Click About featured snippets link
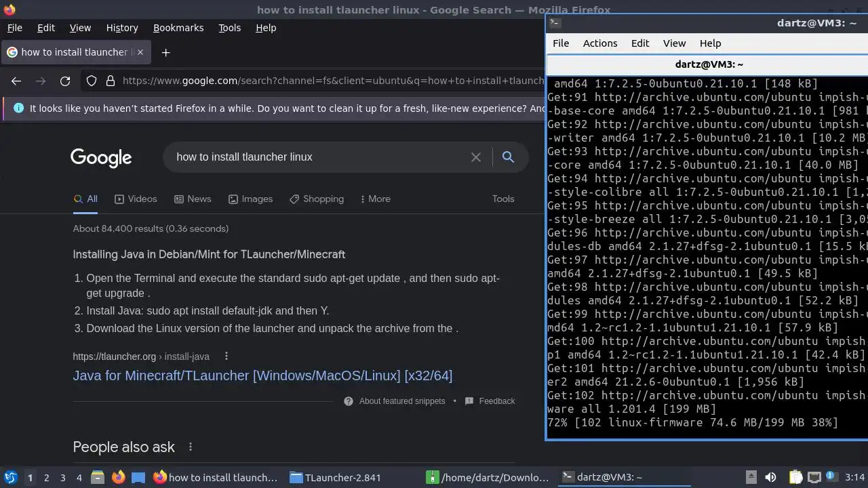This screenshot has height=488, width=868. (x=402, y=401)
